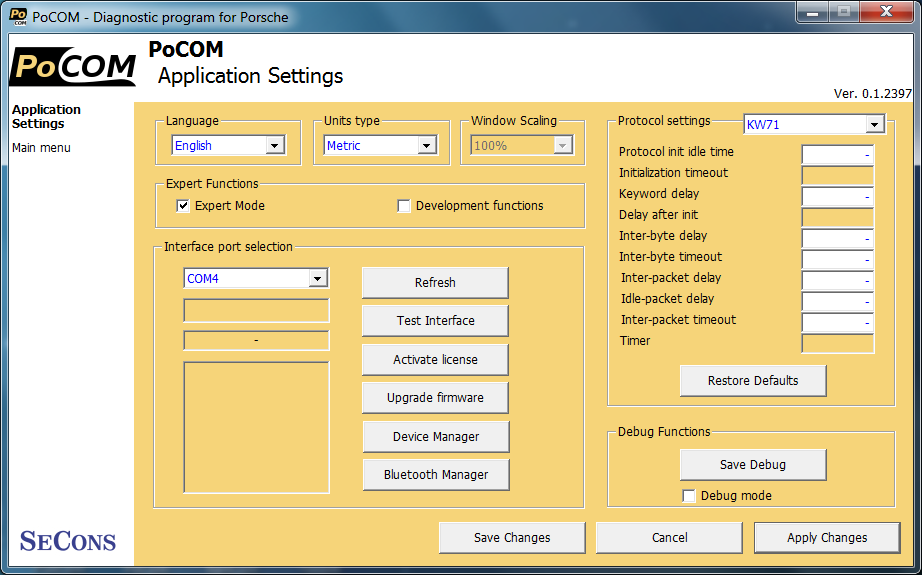Click the Upgrade firmware button
This screenshot has height=575, width=922.
point(435,397)
